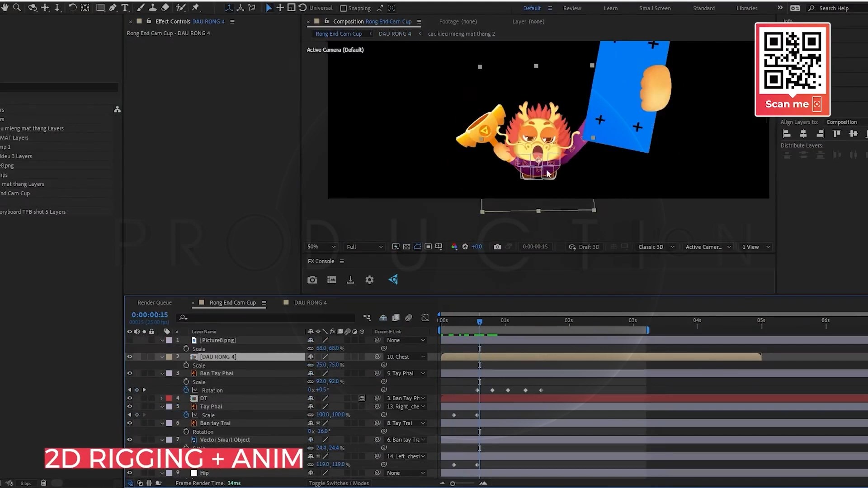This screenshot has width=868, height=488.
Task: Click the FX Console export download icon
Action: click(x=350, y=280)
